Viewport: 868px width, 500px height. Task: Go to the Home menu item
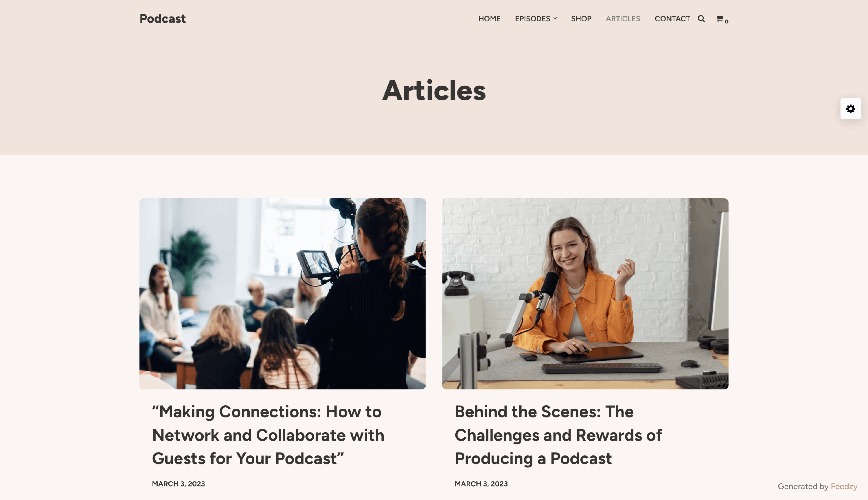tap(489, 19)
